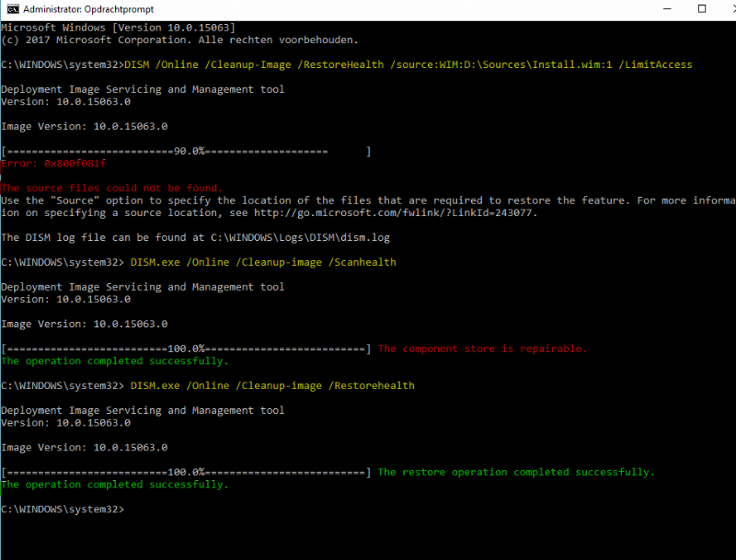Open the Command Prompt system menu icon
The width and height of the screenshot is (736, 560).
10,9
